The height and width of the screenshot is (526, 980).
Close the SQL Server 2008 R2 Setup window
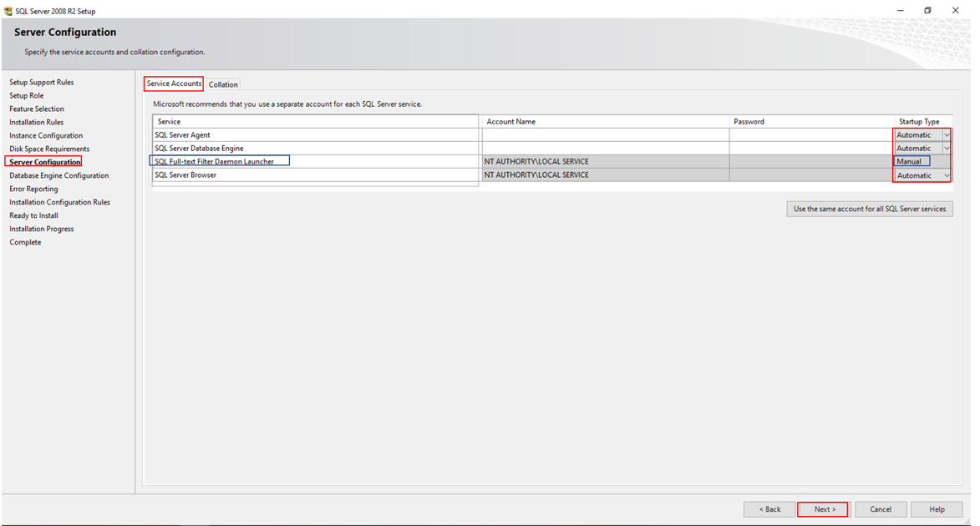point(955,11)
